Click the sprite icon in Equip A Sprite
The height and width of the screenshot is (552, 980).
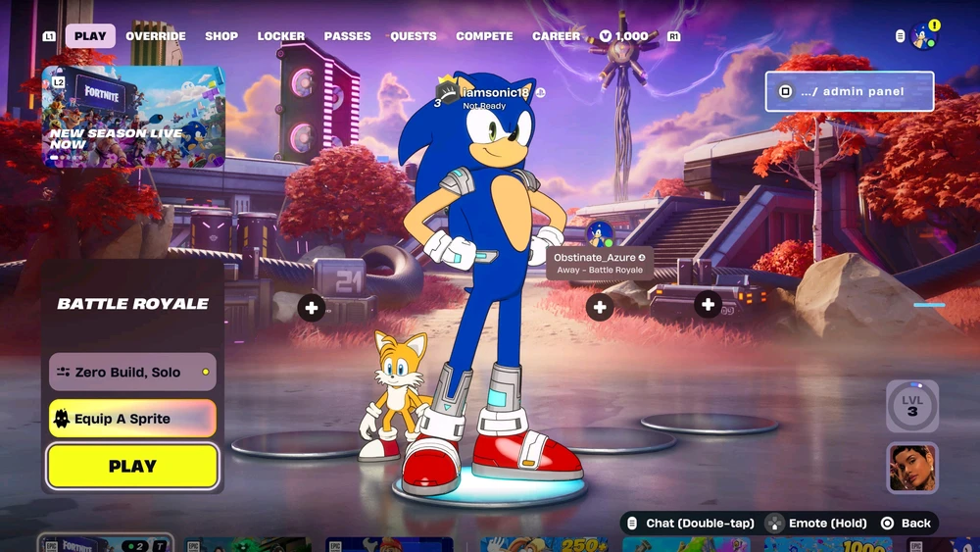pyautogui.click(x=62, y=419)
